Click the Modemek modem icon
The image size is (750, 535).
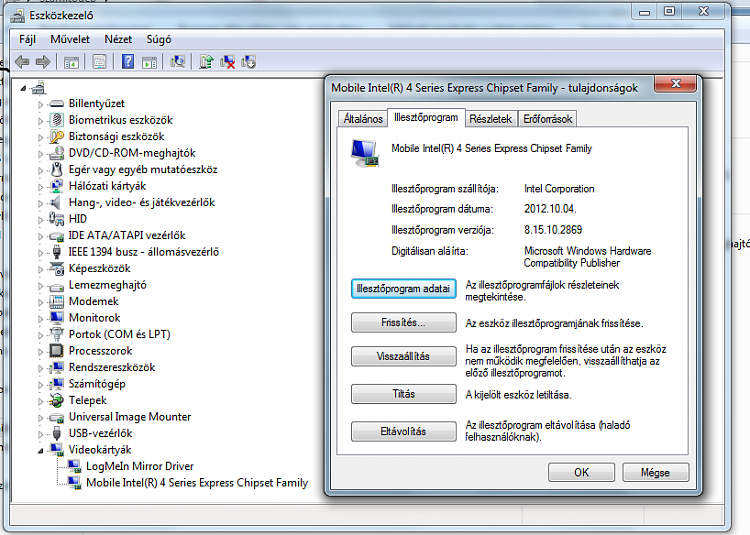tap(56, 302)
